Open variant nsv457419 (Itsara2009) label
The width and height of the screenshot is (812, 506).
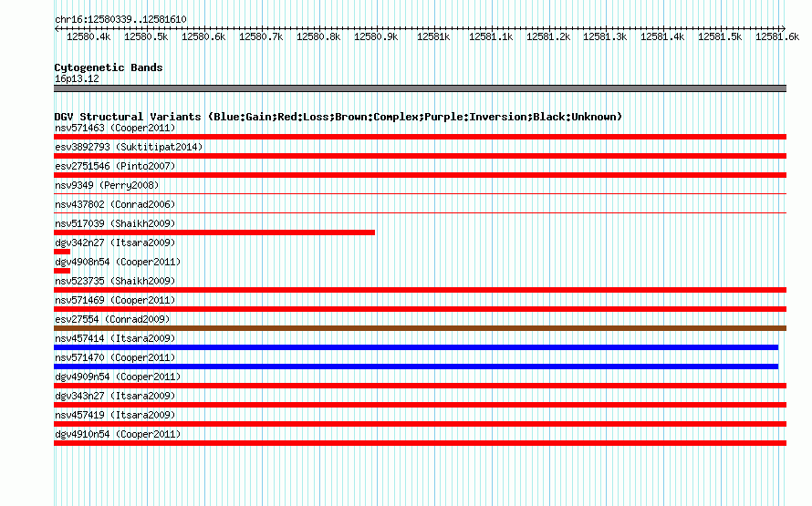(x=115, y=415)
